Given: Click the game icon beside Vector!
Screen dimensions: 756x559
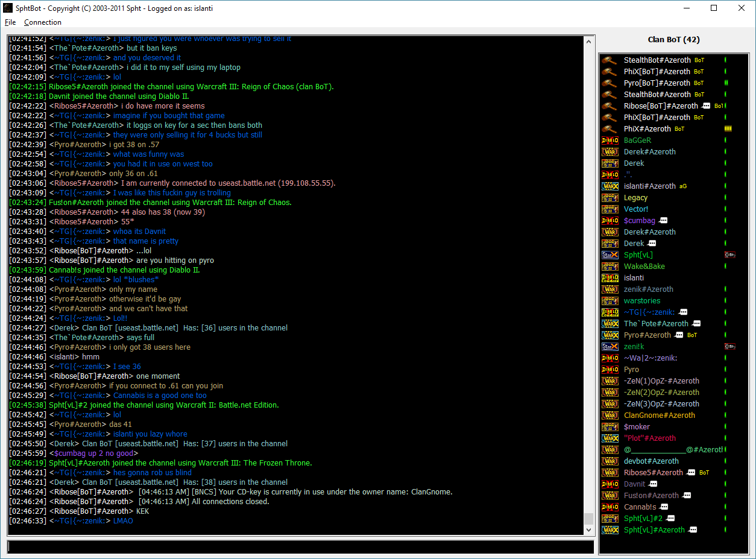Looking at the screenshot, I should point(610,209).
